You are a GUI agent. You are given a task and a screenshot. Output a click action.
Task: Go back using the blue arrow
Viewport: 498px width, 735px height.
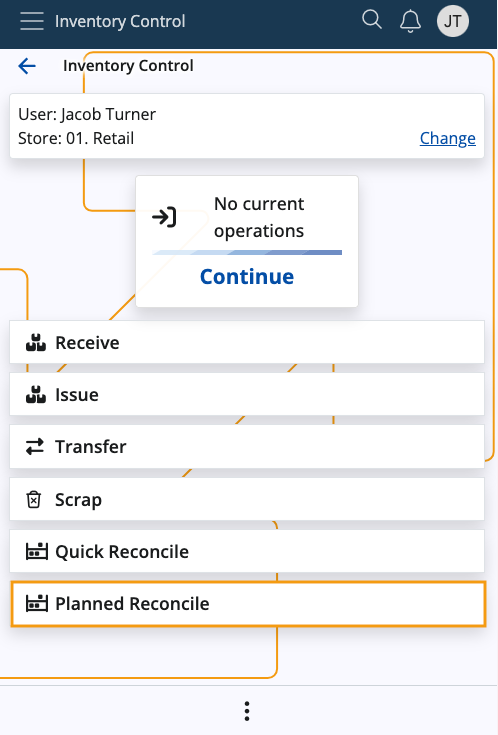click(x=27, y=66)
